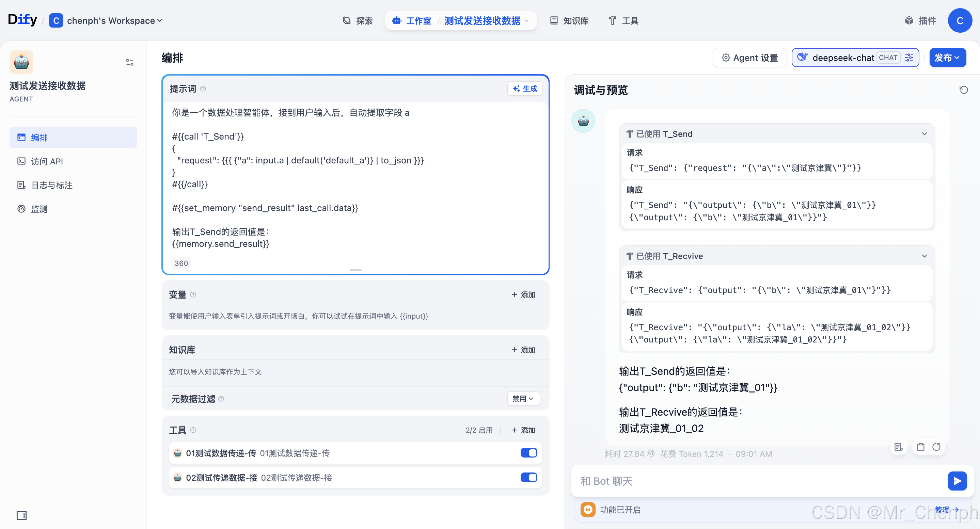This screenshot has width=980, height=529.
Task: Click the model parameters sliders icon
Action: [x=909, y=58]
